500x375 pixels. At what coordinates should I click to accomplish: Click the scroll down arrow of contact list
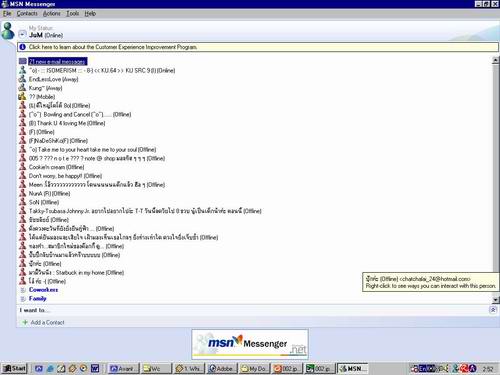point(496,300)
